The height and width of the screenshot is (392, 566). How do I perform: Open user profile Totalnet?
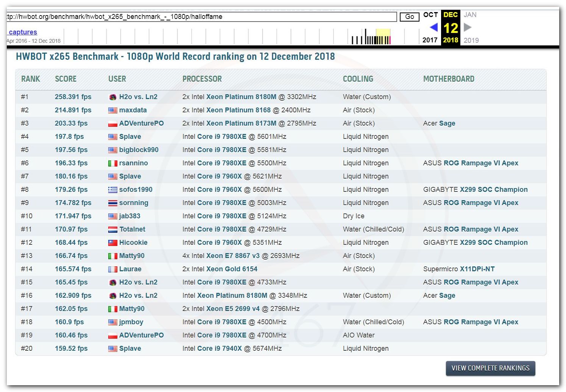pyautogui.click(x=133, y=229)
